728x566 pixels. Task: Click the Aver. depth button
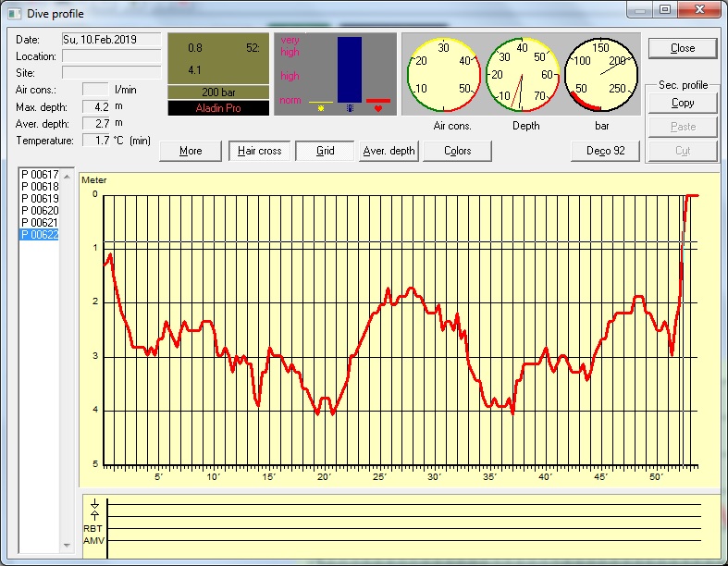point(389,151)
